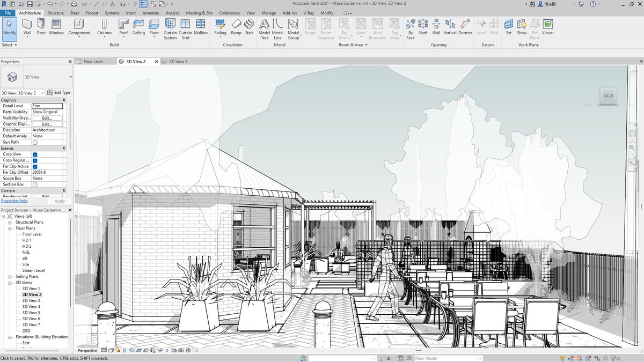Open the Main Model design option dropdown
Screen dimensions: 644x362
pyautogui.click(x=448, y=358)
